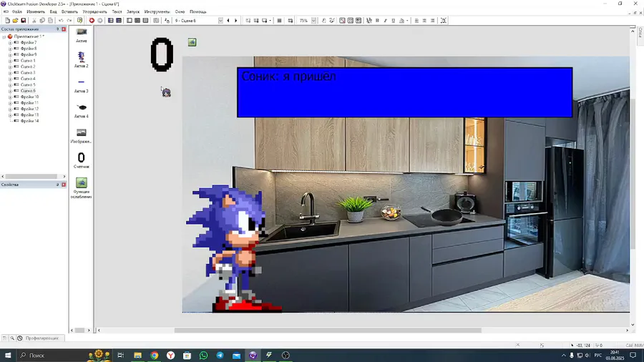
Task: Open the Изменить menu
Action: tap(36, 12)
